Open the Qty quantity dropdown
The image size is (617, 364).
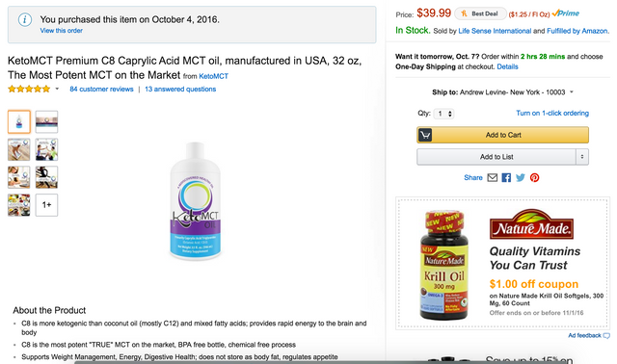443,114
